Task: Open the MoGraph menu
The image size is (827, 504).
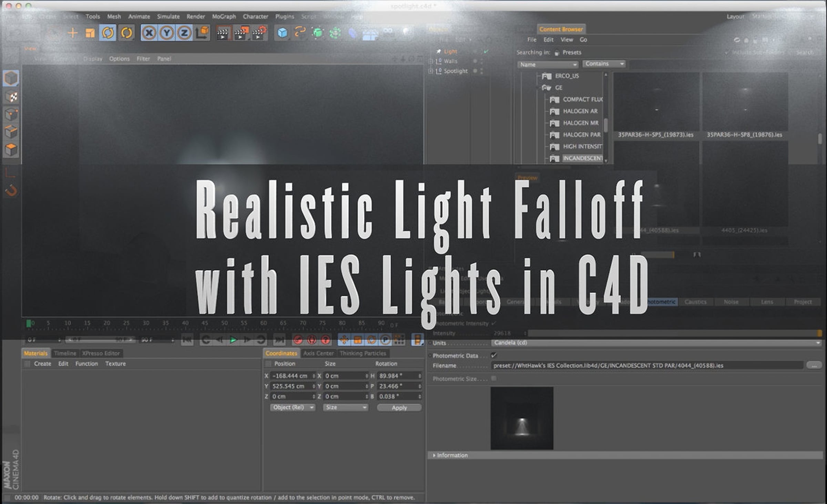Action: [224, 17]
